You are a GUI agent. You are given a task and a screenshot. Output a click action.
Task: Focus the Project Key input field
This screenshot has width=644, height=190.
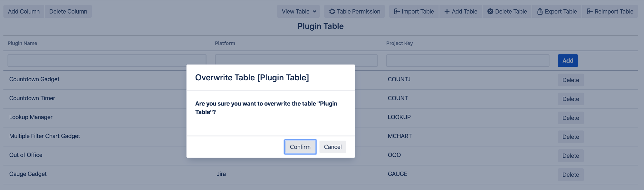pyautogui.click(x=467, y=61)
